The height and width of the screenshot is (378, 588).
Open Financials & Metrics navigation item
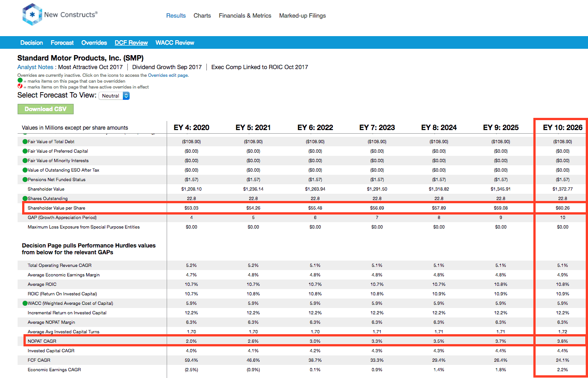click(245, 15)
